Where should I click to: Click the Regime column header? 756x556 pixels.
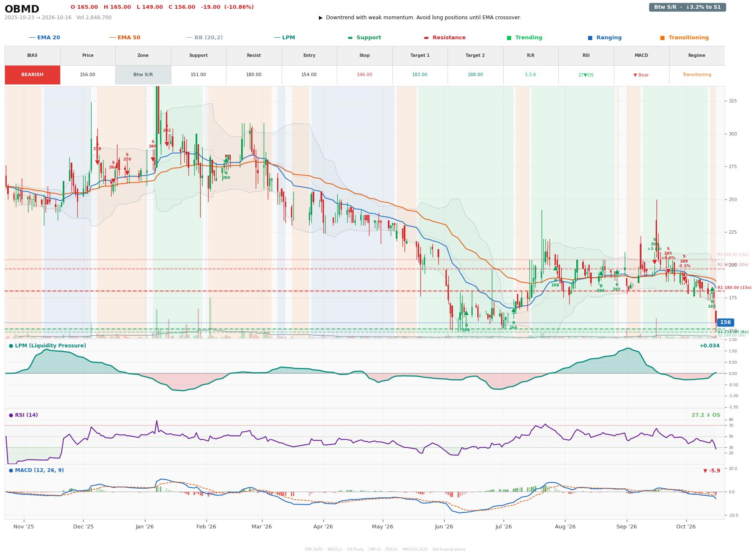[x=697, y=56]
